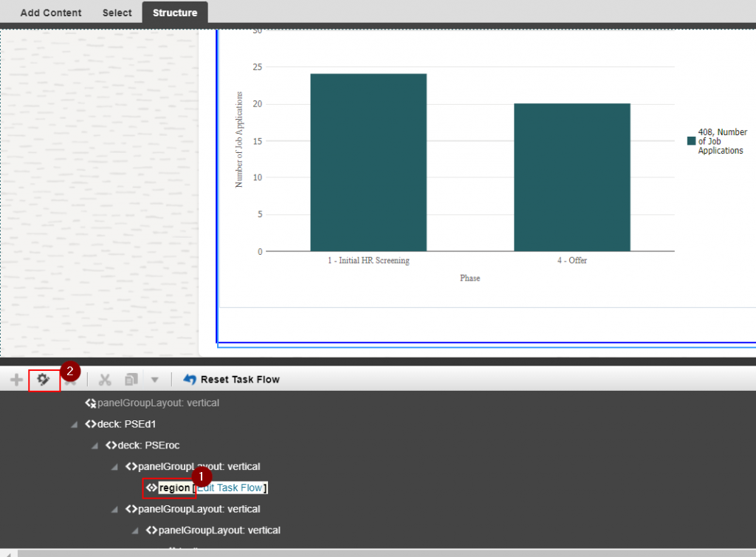Click the Edit Task Flow link

pyautogui.click(x=231, y=488)
